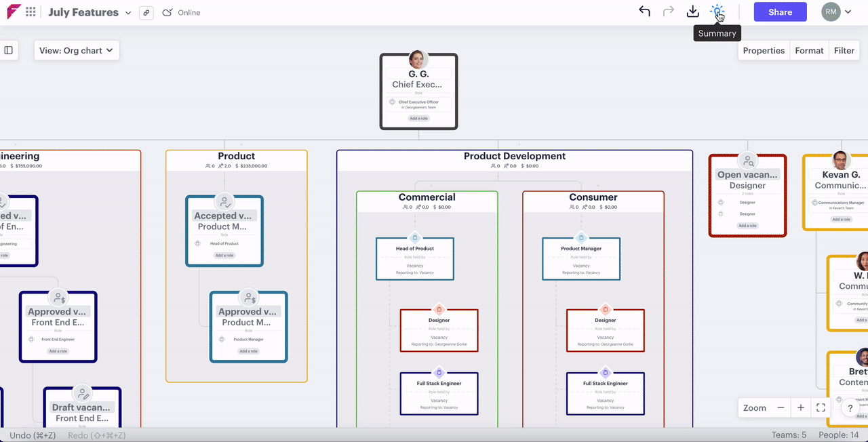Open the apps grid icon

(x=31, y=12)
